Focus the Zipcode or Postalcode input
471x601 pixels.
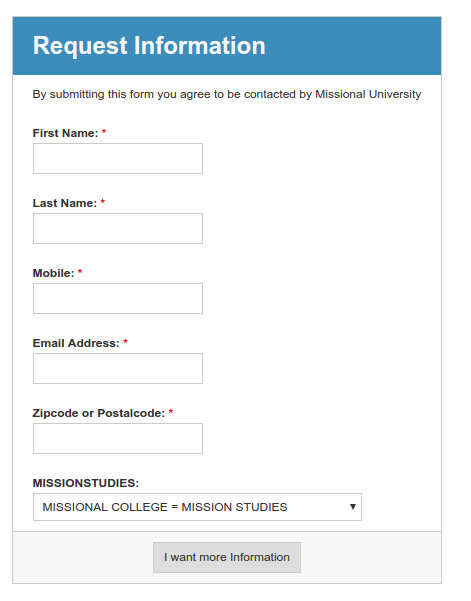[118, 438]
